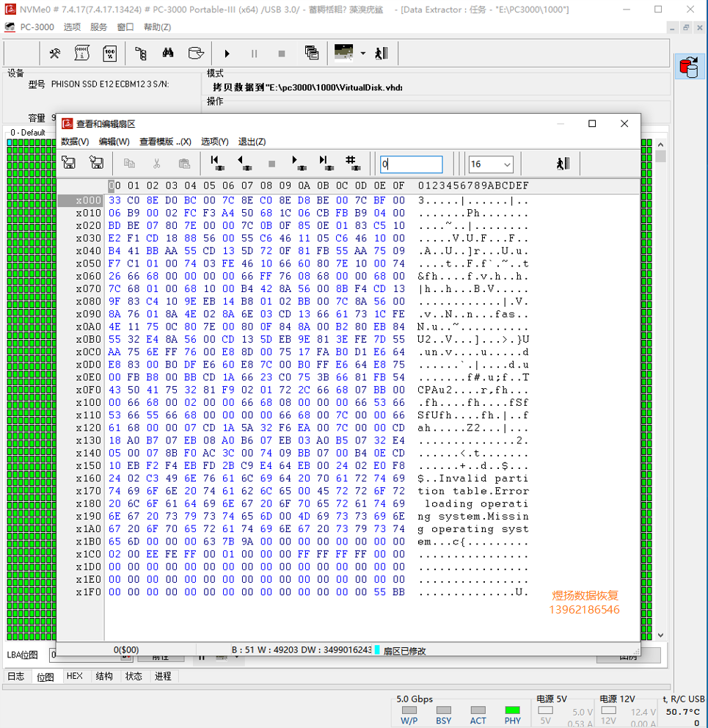Paste with clipboard icon in sector editor

[184, 164]
